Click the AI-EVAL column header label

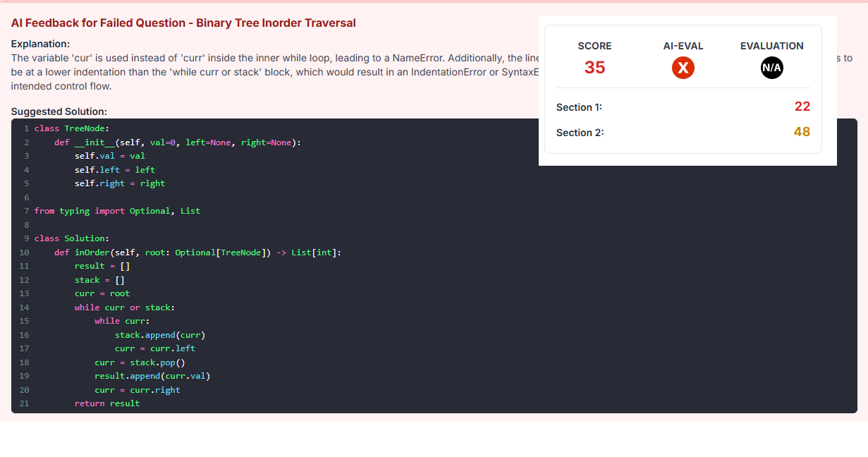click(x=683, y=45)
